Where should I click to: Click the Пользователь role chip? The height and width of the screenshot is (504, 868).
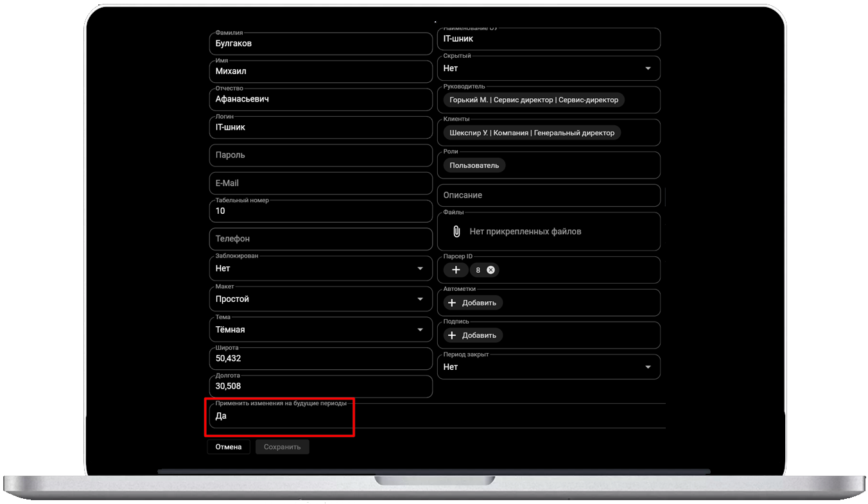pyautogui.click(x=474, y=166)
